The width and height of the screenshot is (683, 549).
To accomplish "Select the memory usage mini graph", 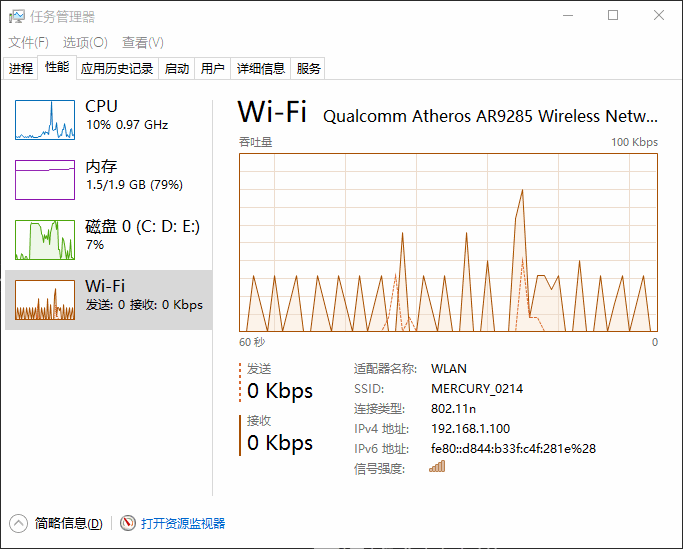I will click(45, 180).
